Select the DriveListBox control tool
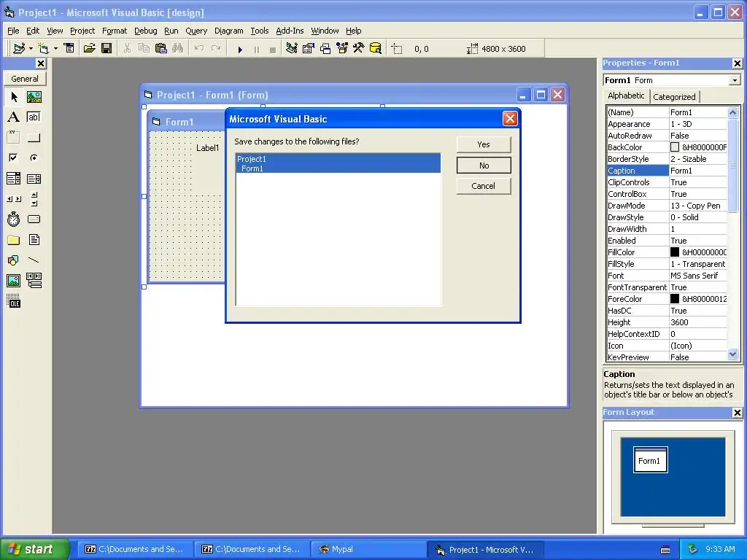 (34, 219)
